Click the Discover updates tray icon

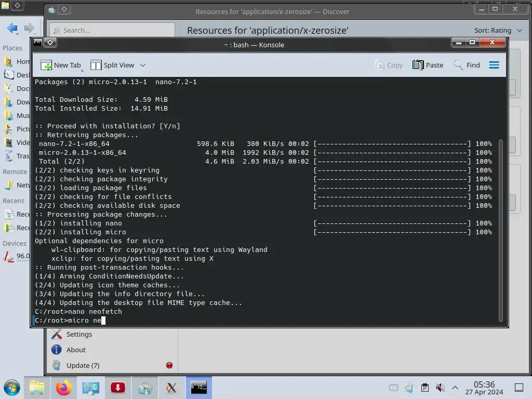coord(409,388)
